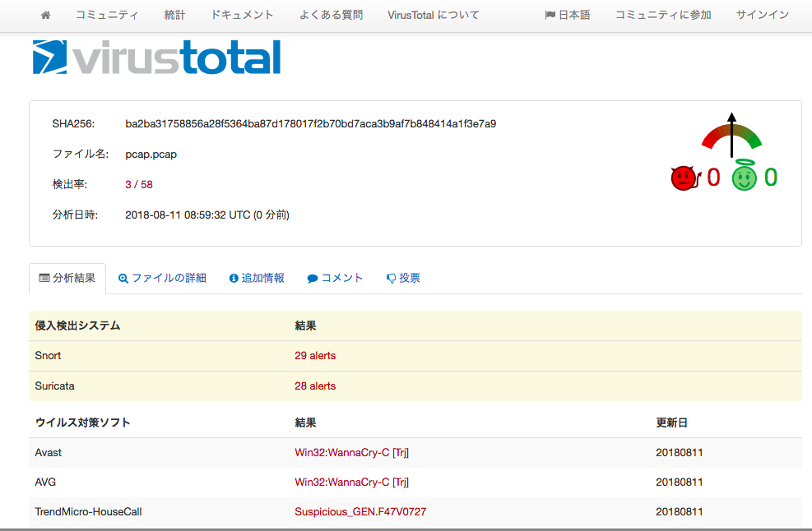Click Avast's Win32:WannaCry-C [Trj] result
812x531 pixels.
tap(351, 452)
